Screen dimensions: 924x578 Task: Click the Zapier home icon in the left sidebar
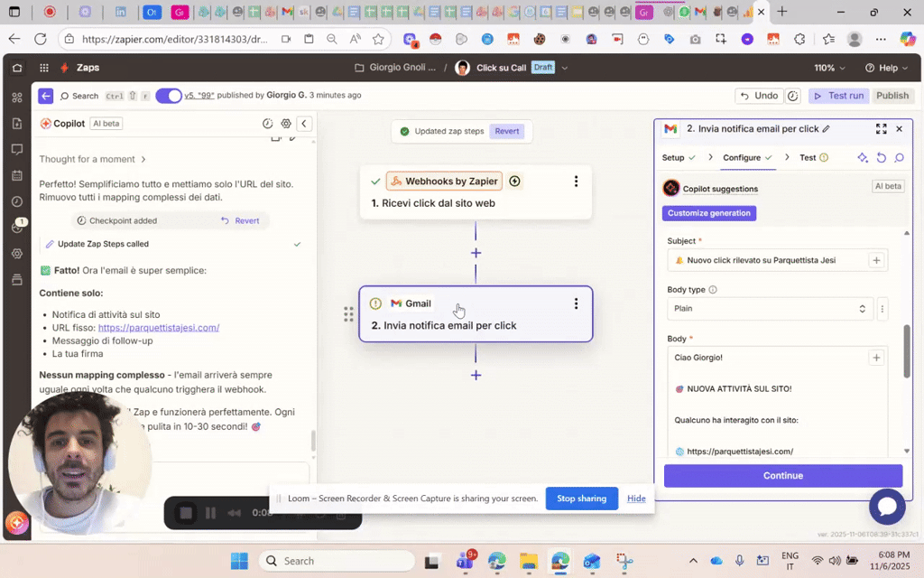17,68
